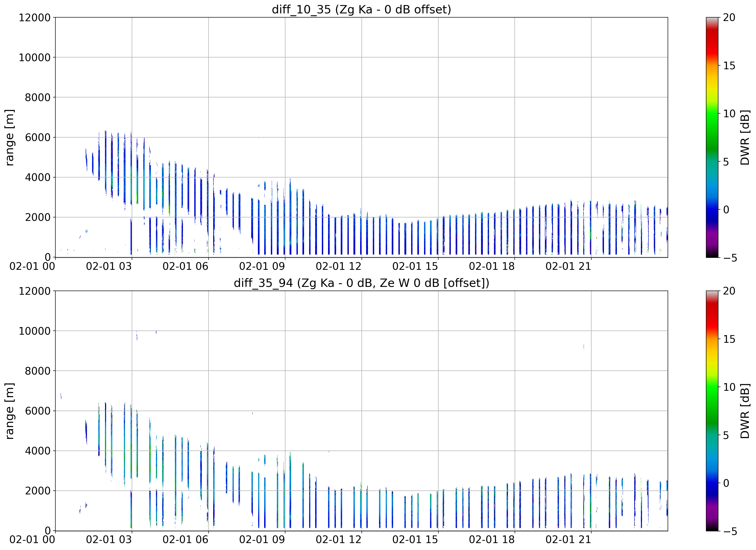Click the "02-01 09" x-tick under the diff_35_94 plot
The image size is (756, 550).
point(262,540)
